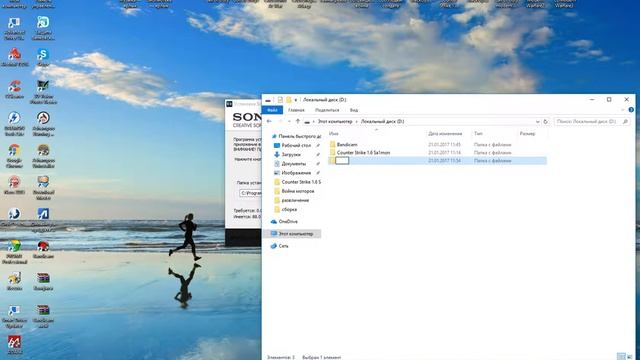
Task: Select Этот компьютер in navigation pane
Action: coord(292,233)
